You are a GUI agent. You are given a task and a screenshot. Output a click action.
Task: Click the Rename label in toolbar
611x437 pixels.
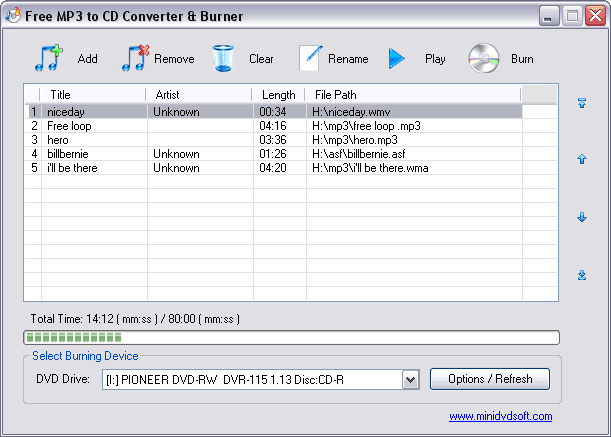(x=348, y=59)
